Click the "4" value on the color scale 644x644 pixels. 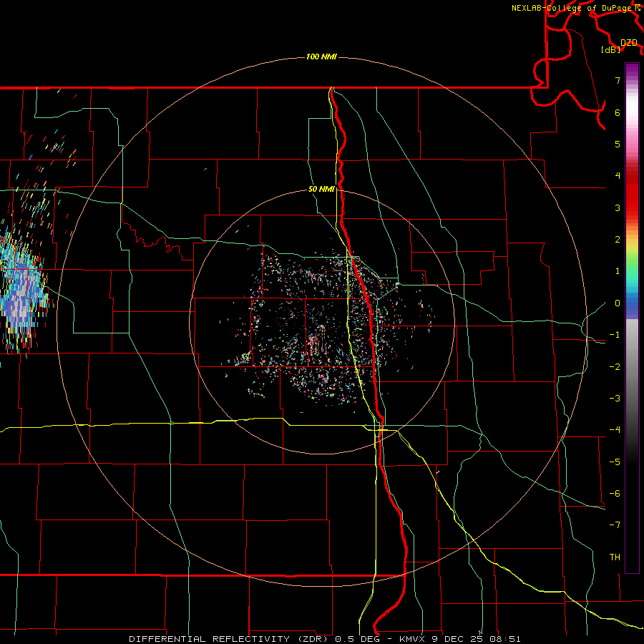(618, 176)
